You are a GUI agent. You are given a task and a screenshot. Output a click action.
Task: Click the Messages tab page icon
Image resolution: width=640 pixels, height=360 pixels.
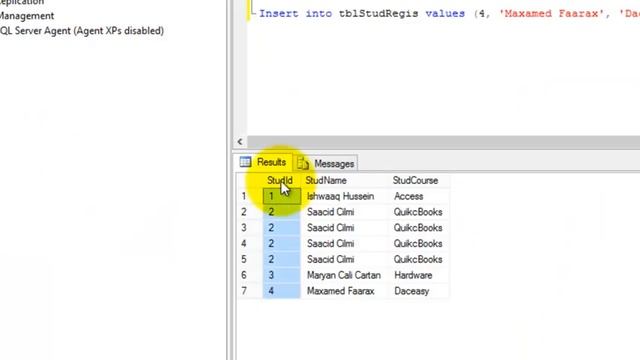(303, 164)
